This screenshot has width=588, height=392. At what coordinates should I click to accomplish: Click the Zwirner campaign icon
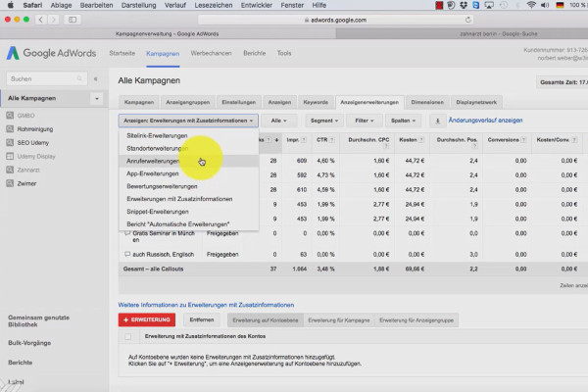[10, 183]
